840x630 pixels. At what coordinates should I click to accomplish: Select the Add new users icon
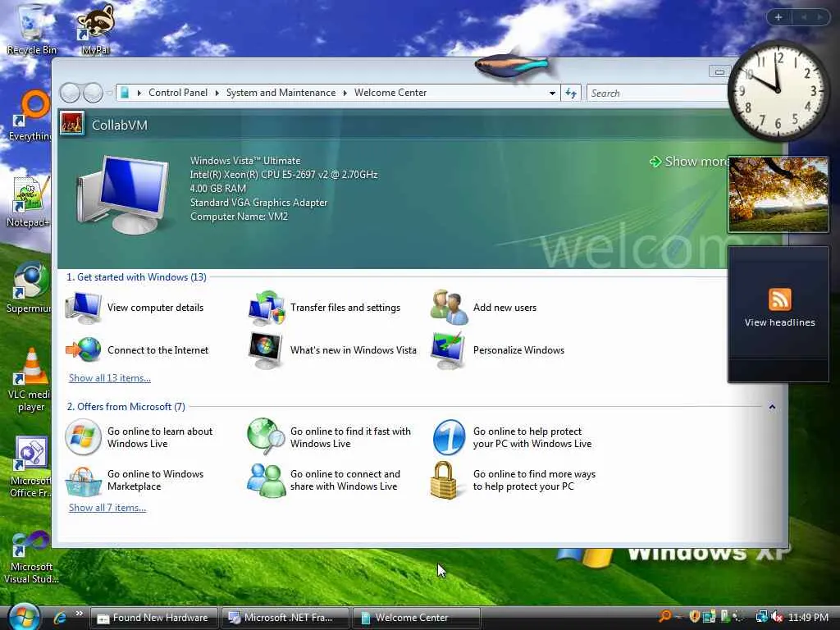449,308
